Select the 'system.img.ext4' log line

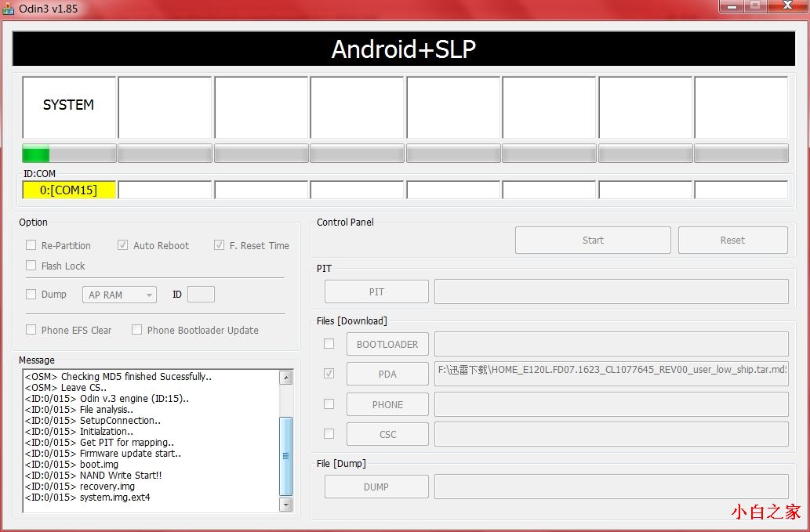click(87, 498)
